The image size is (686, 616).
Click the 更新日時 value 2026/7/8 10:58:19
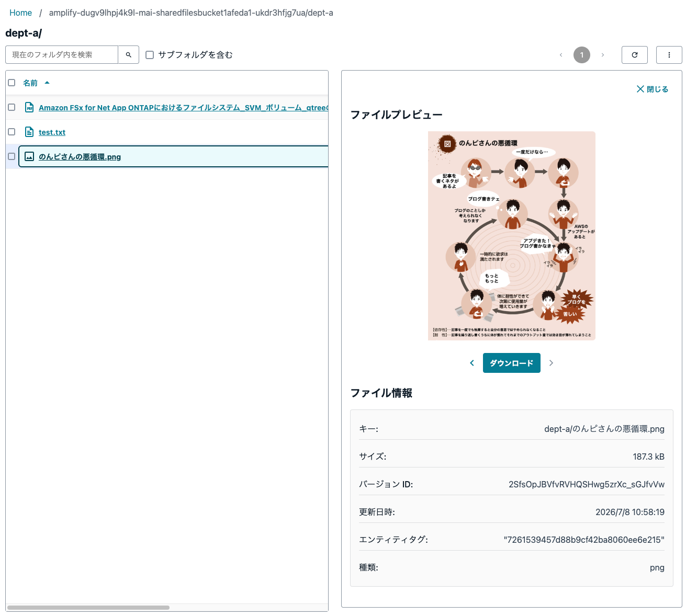[x=630, y=512]
